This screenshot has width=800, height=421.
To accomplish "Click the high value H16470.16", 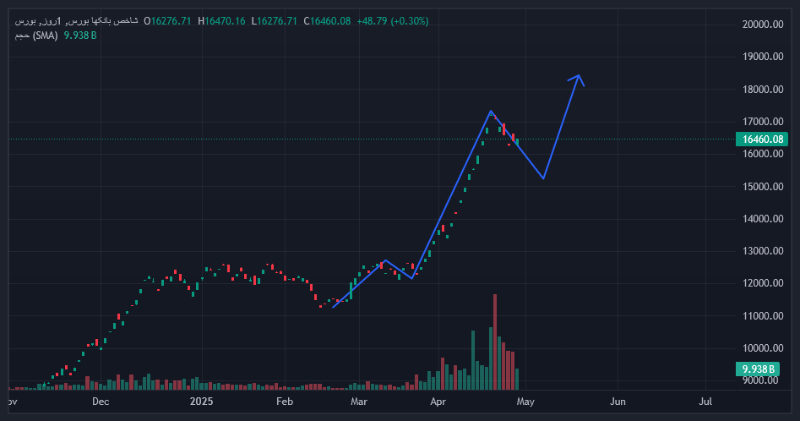I will [221, 21].
